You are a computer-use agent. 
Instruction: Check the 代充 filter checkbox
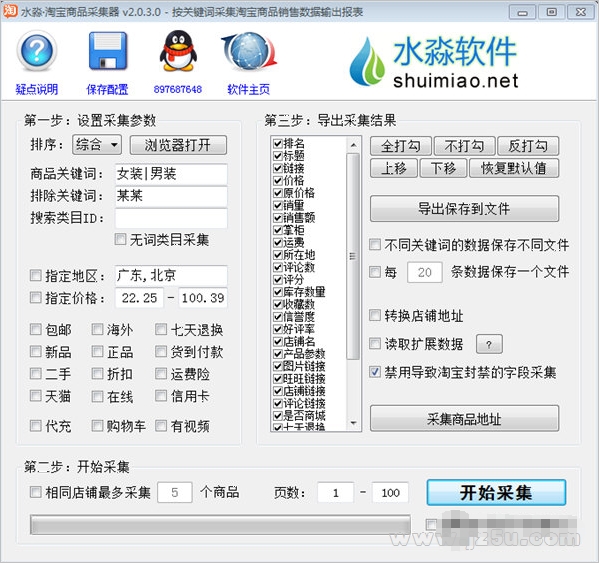point(36,425)
